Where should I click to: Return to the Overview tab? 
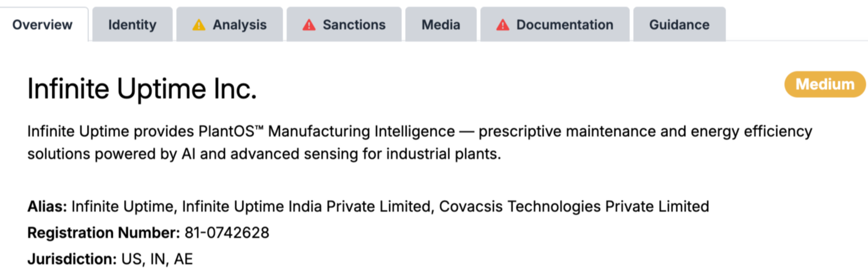(x=42, y=25)
